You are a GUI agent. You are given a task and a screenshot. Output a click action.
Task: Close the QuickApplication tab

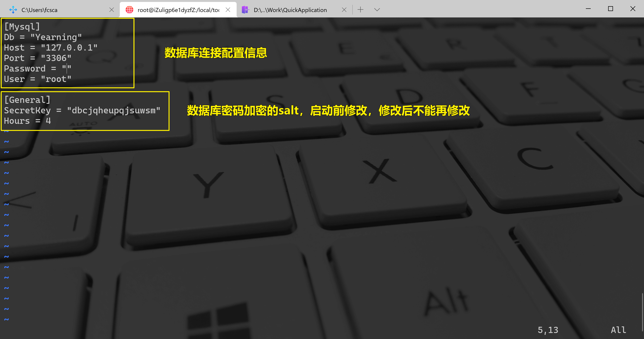pyautogui.click(x=344, y=10)
